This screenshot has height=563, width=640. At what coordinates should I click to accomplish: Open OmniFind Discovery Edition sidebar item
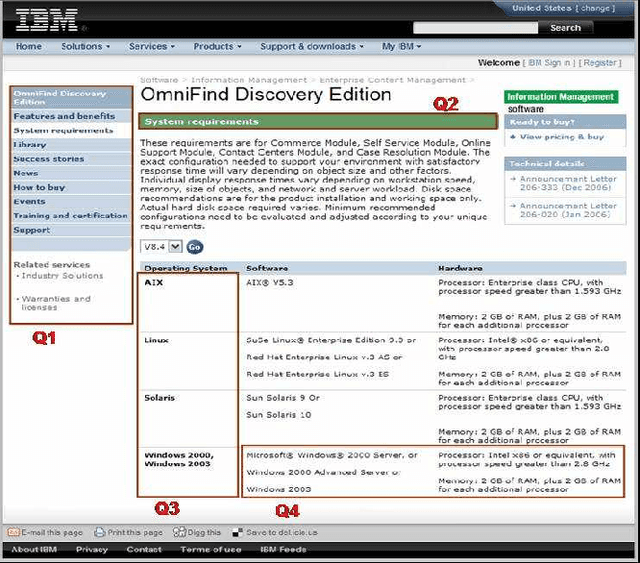[71, 98]
